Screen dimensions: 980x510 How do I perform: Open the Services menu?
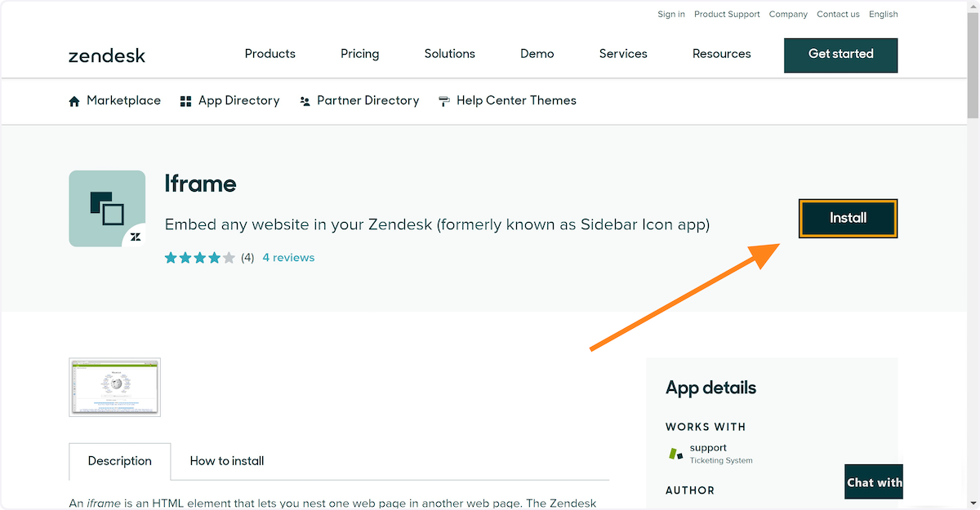(x=623, y=54)
